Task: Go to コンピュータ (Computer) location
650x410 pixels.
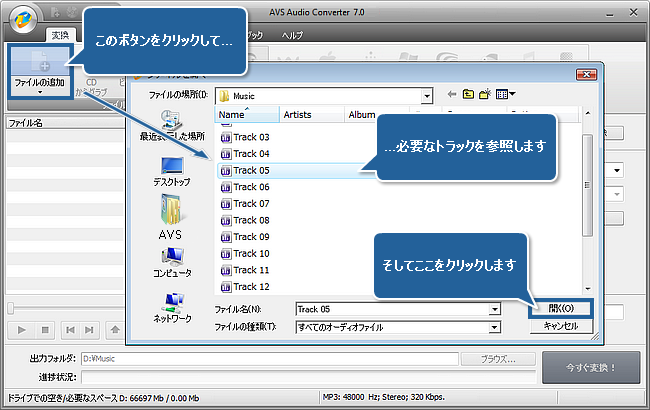Action: point(172,263)
